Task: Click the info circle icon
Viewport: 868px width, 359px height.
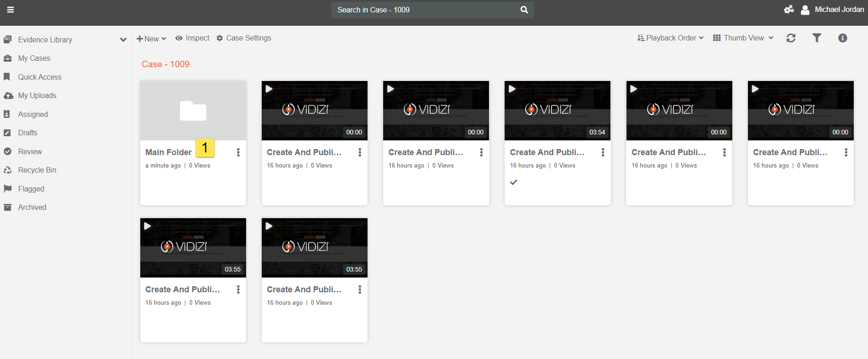Action: 842,38
